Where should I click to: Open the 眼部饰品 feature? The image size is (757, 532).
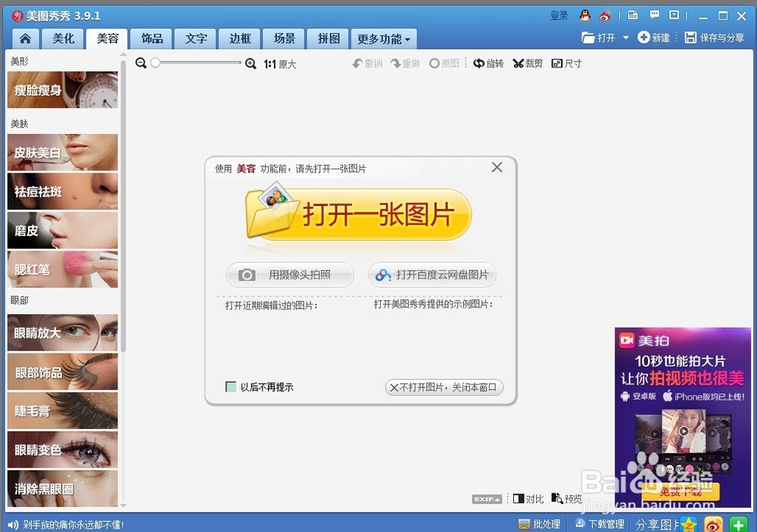[x=63, y=372]
